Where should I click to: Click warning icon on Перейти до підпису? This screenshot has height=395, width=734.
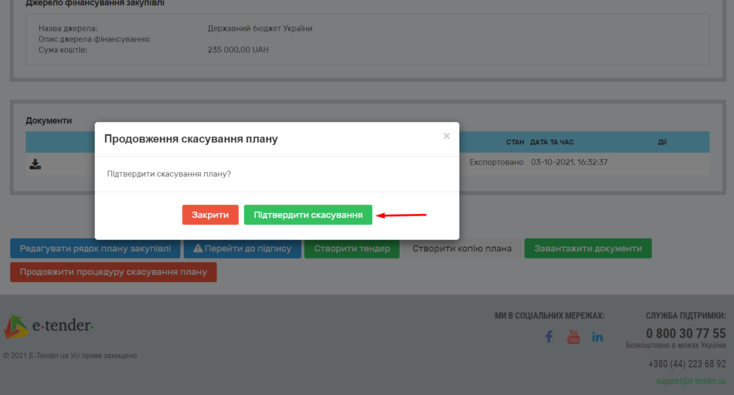pos(198,249)
